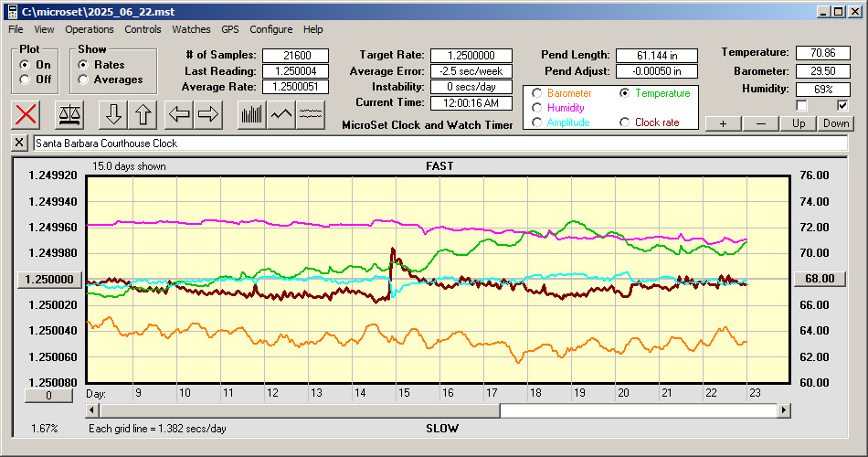Click the Average Error value field
This screenshot has height=457, width=868.
coord(471,71)
